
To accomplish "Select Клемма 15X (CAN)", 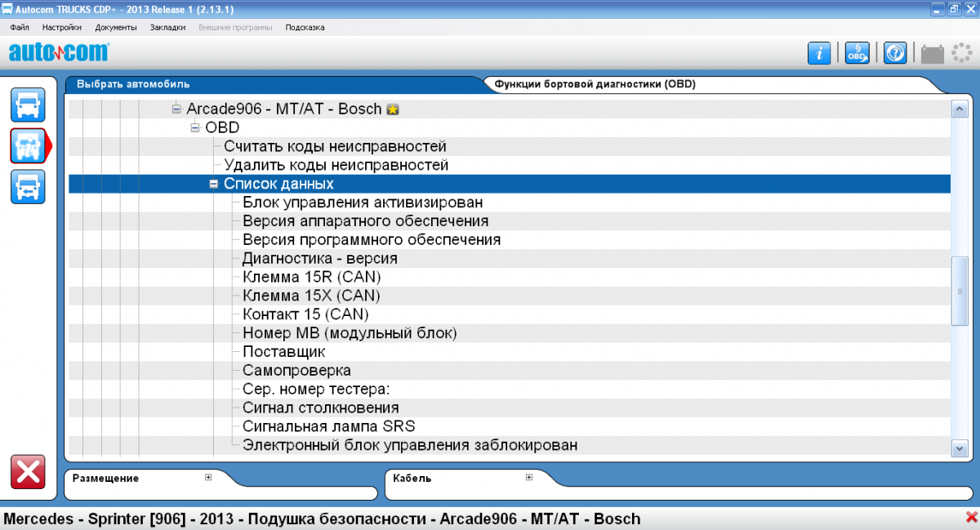I will point(311,296).
